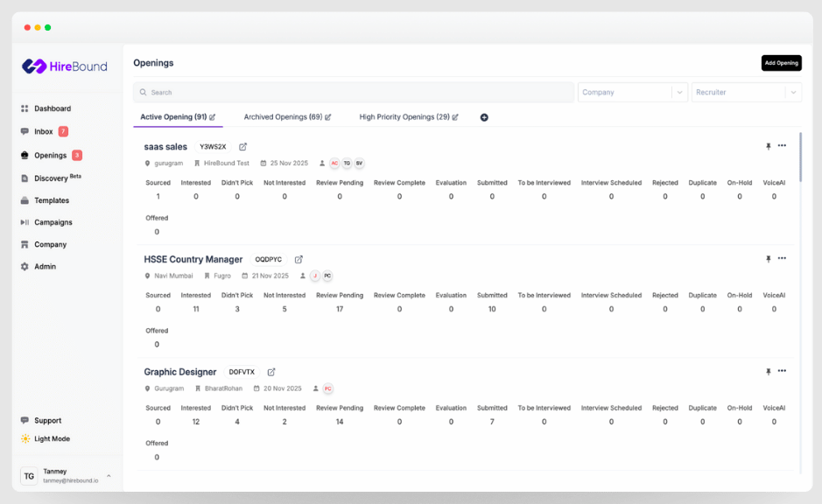
Task: Pin the HSSE Country Manager opening
Action: pos(768,259)
